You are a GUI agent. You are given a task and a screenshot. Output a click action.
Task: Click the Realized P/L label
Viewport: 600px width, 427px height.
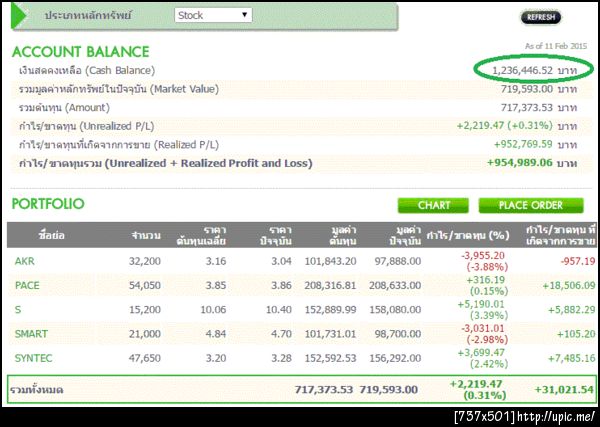point(119,145)
